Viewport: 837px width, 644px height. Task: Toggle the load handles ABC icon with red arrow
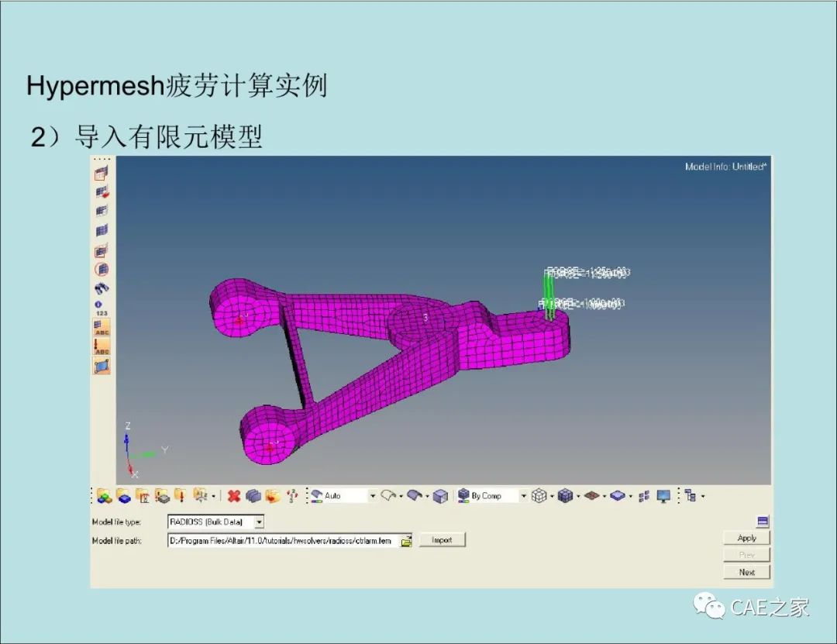(102, 346)
